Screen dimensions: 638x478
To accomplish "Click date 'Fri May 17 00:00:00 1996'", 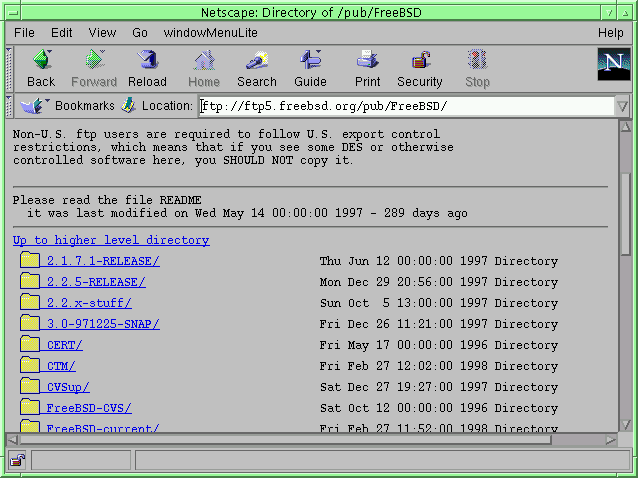I will pyautogui.click(x=403, y=345).
